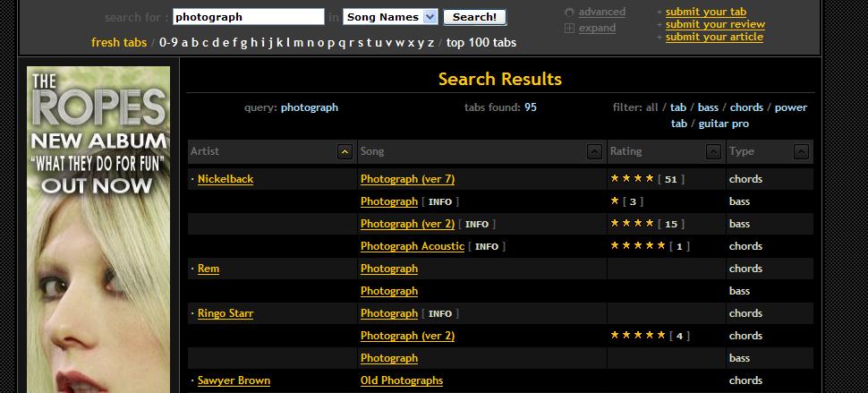Click the advanced search gear icon
Image resolution: width=868 pixels, height=393 pixels.
(x=569, y=13)
